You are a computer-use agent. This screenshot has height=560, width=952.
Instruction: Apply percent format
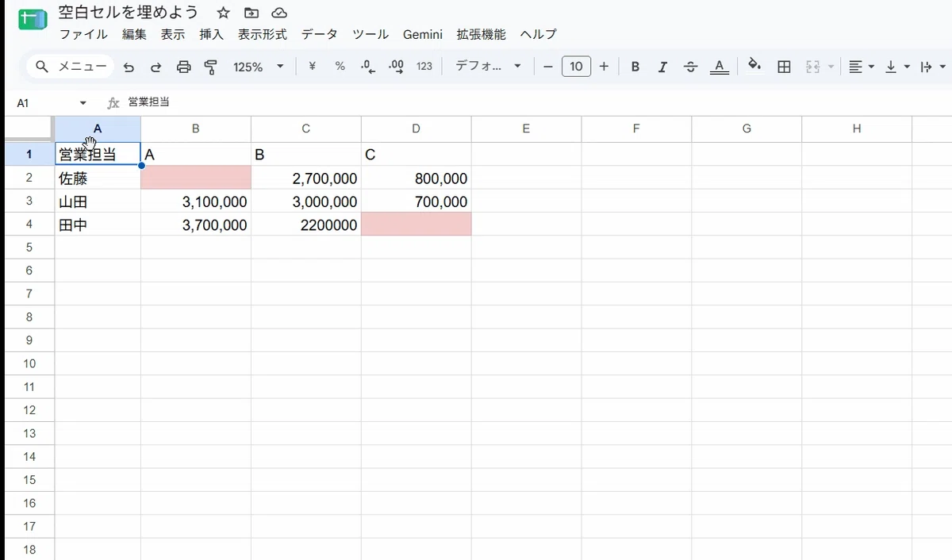click(x=340, y=67)
